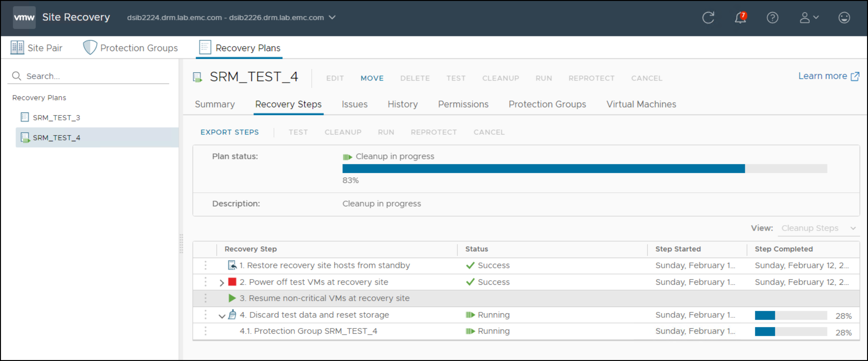Screen dimensions: 868x361
Task: Click the Recovery Plans document icon
Action: [205, 47]
